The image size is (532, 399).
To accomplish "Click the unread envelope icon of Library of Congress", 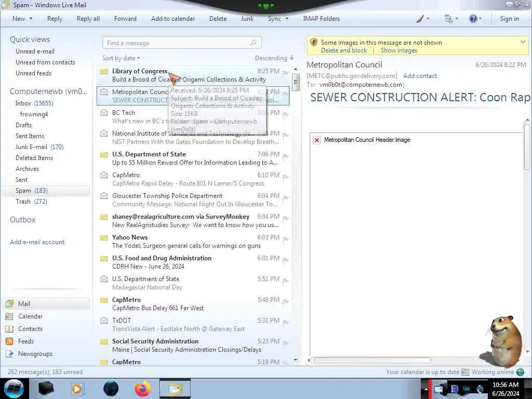I will pos(104,71).
